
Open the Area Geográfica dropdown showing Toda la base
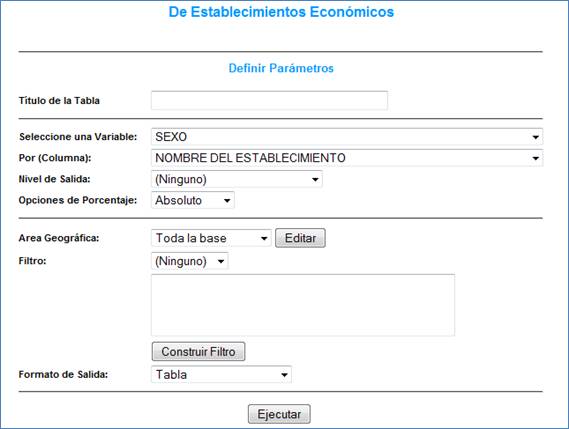(x=211, y=238)
